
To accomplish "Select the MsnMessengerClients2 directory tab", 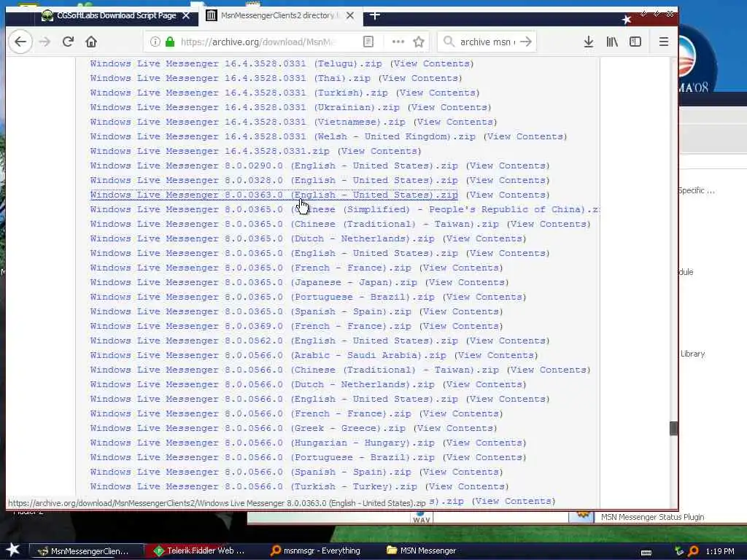I will tap(281, 16).
